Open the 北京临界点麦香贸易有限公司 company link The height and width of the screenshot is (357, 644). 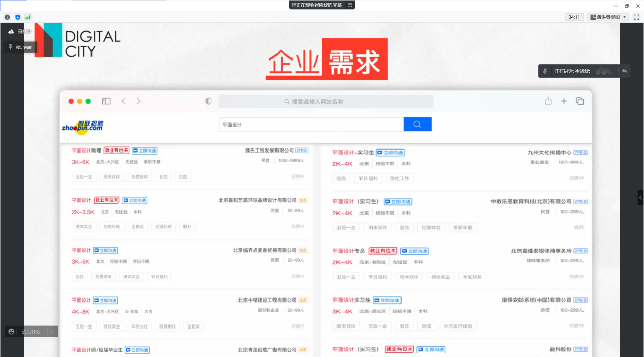click(265, 250)
